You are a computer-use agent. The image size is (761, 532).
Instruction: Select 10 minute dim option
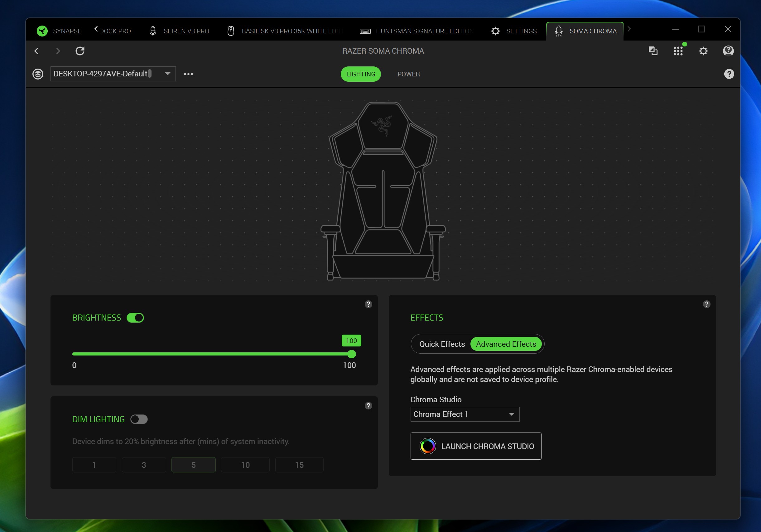(x=245, y=465)
